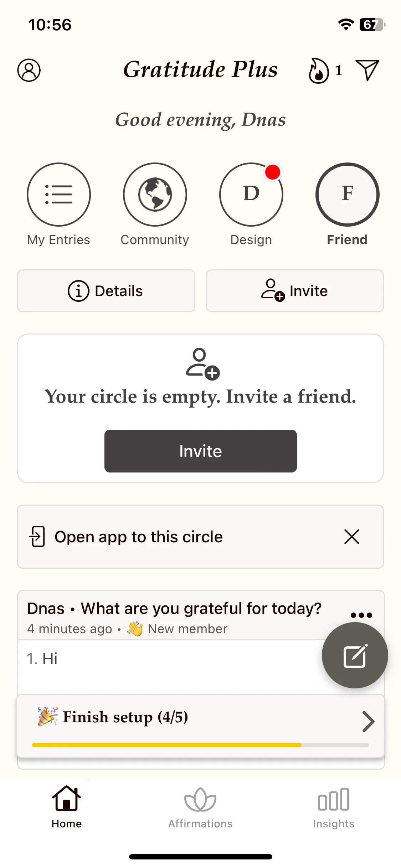This screenshot has width=401, height=868.
Task: Open the Details info button
Action: (x=106, y=291)
